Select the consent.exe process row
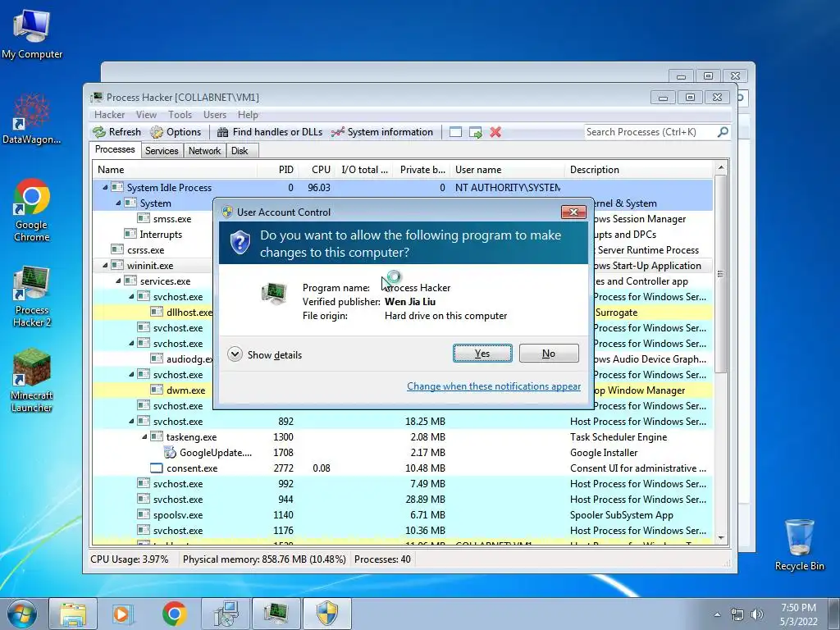 click(402, 468)
